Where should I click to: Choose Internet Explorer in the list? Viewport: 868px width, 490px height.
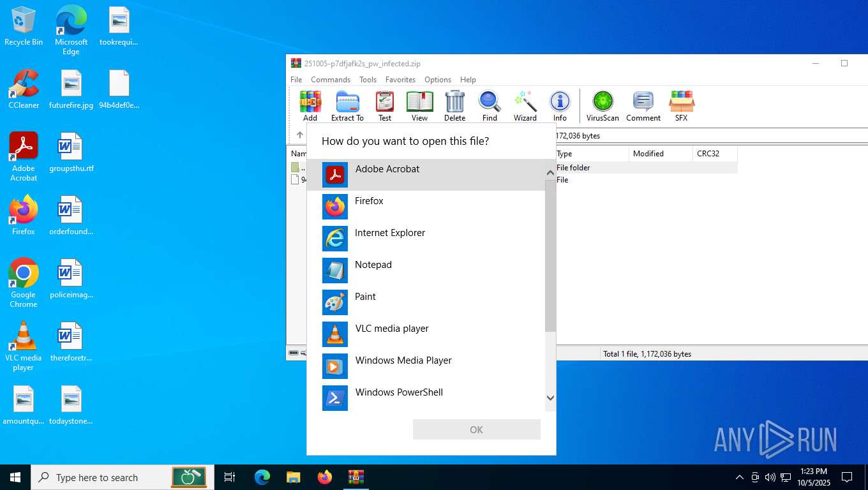[426, 238]
